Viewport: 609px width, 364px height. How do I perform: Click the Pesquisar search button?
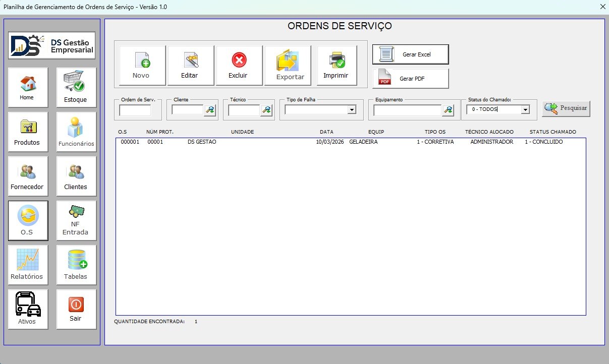[566, 108]
